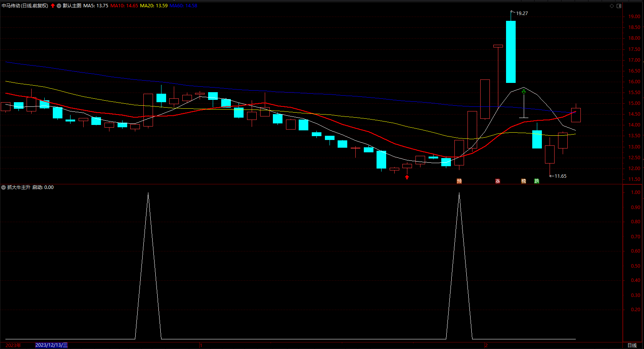Screen dimensions: 644x349
Task: Toggle the side panel icon at top right
Action: [619, 6]
